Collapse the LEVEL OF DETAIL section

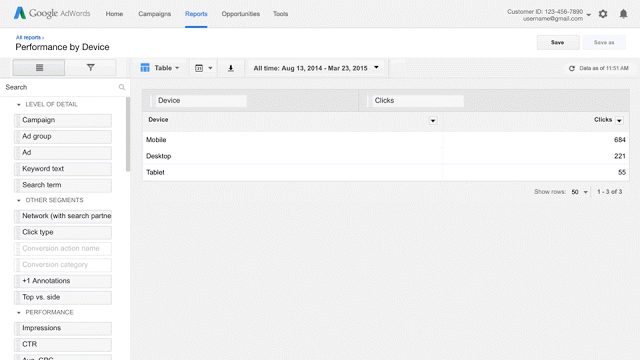pyautogui.click(x=19, y=104)
